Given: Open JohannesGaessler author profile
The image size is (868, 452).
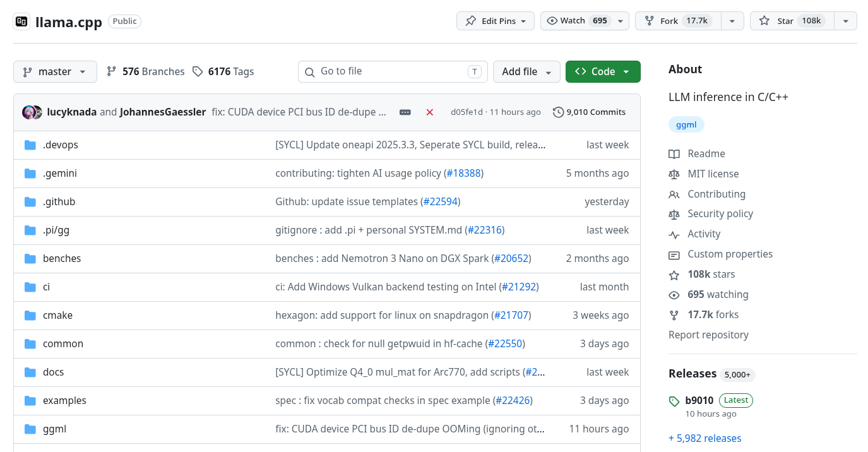Looking at the screenshot, I should tap(163, 112).
